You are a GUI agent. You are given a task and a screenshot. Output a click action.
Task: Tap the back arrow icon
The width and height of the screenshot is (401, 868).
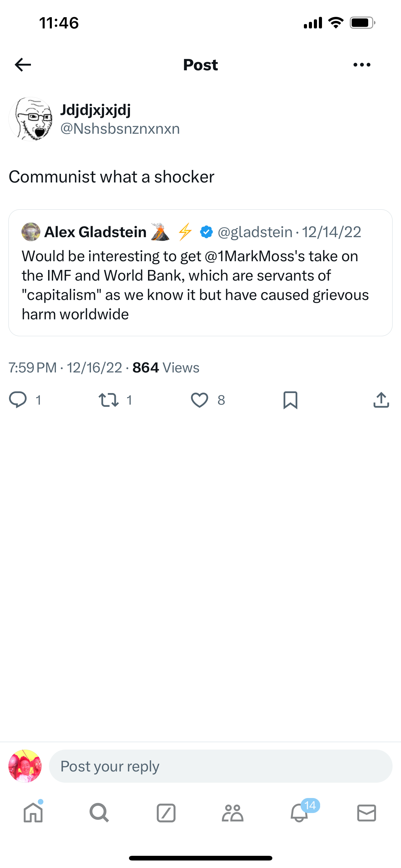[x=23, y=65]
